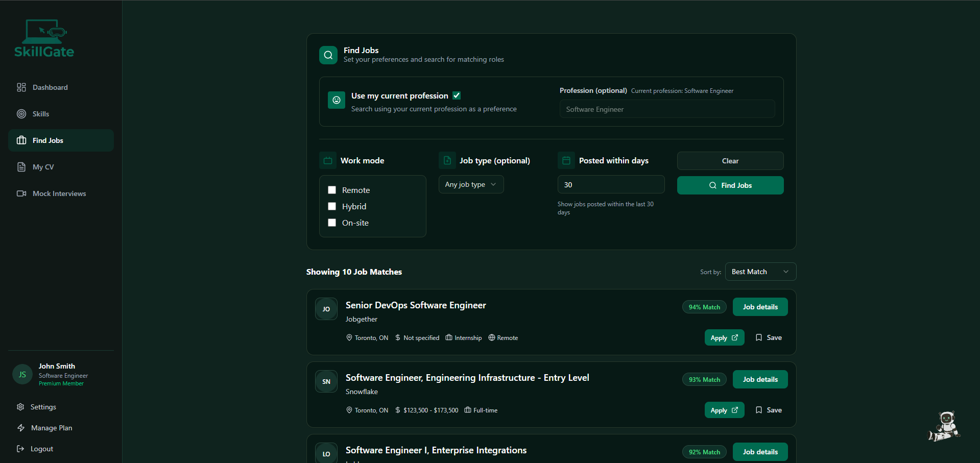Click the Settings gear icon
980x463 pixels.
[20, 407]
